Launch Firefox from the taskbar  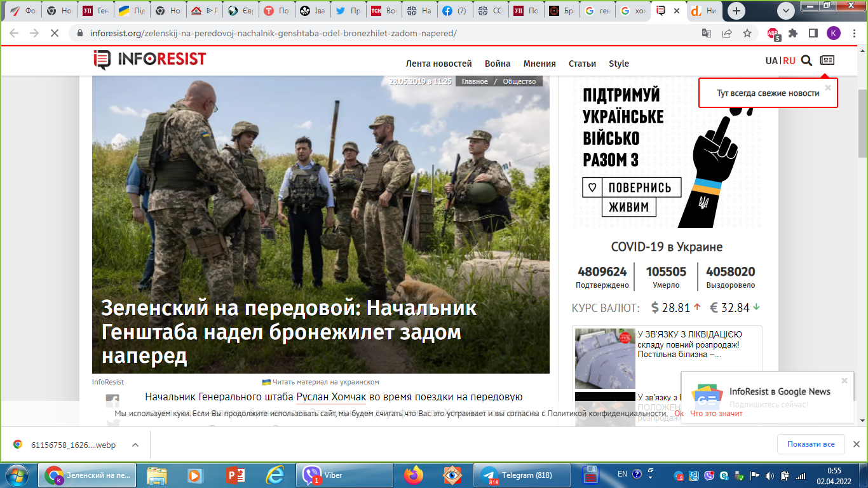point(413,475)
